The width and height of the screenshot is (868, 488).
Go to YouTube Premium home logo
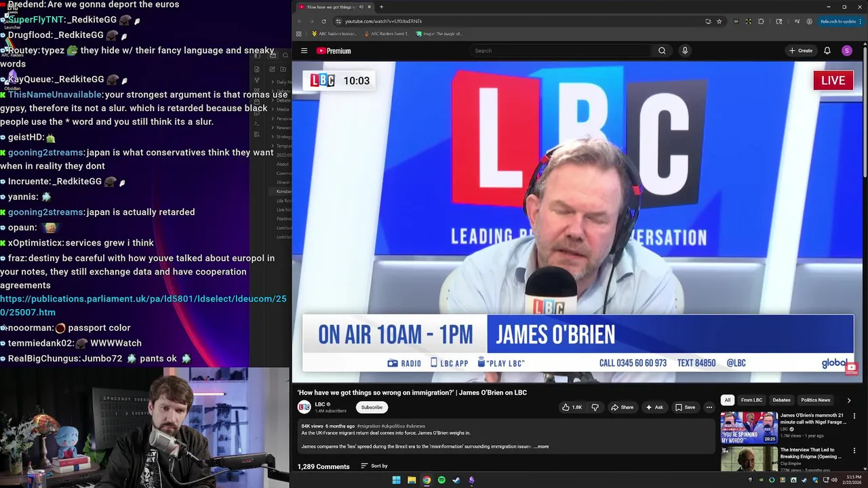click(x=334, y=51)
